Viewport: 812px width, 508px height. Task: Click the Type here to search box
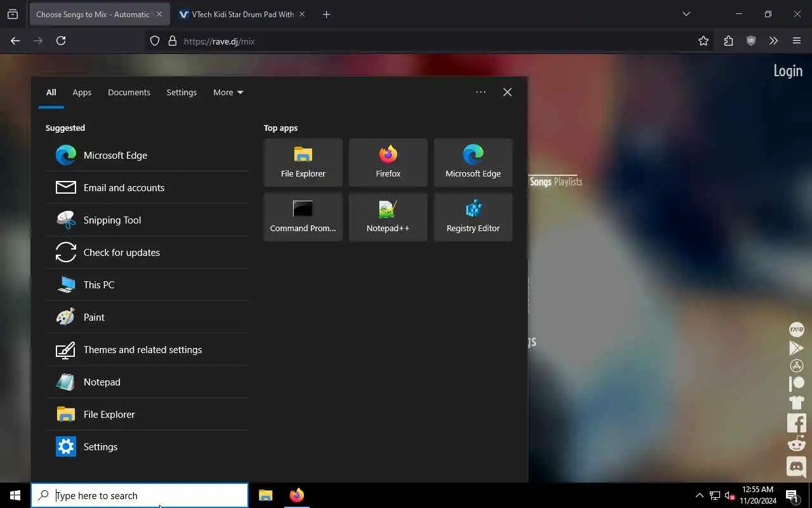(x=140, y=495)
